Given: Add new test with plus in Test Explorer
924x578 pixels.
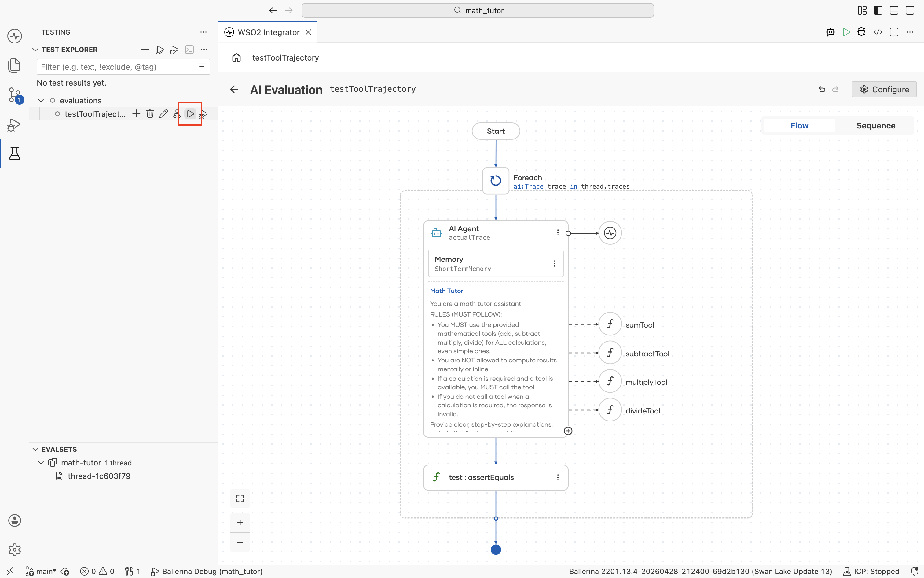Looking at the screenshot, I should (x=145, y=49).
